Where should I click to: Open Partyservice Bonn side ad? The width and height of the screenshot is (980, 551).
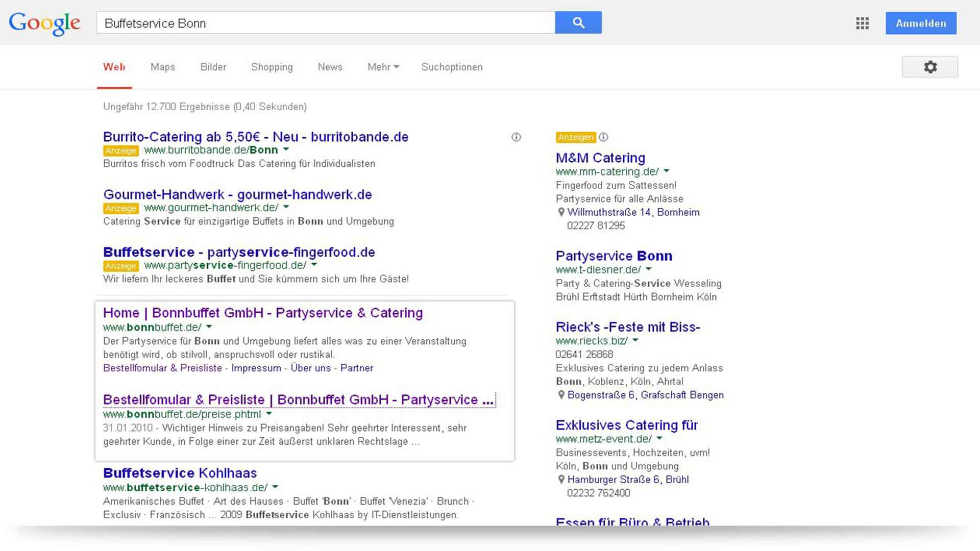click(x=614, y=256)
